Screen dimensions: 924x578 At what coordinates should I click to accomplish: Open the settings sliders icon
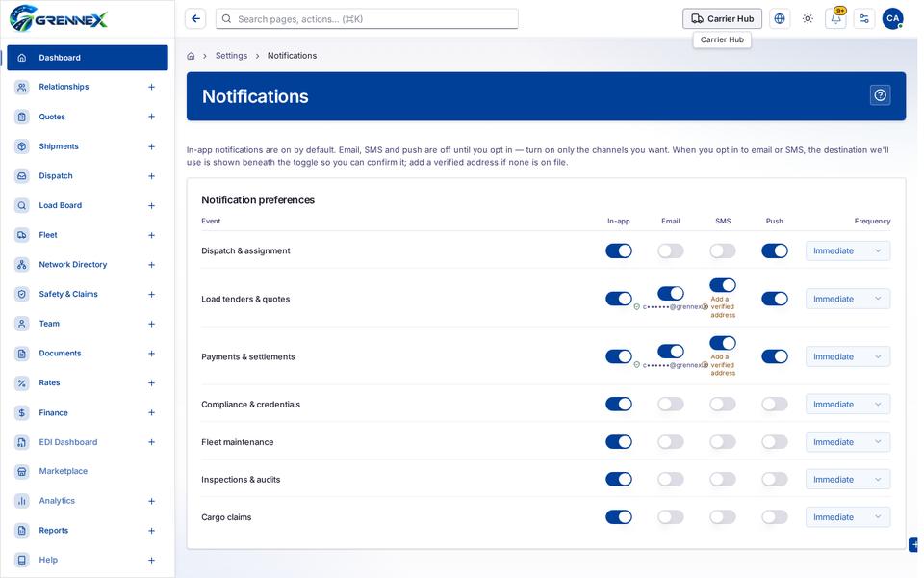click(864, 19)
